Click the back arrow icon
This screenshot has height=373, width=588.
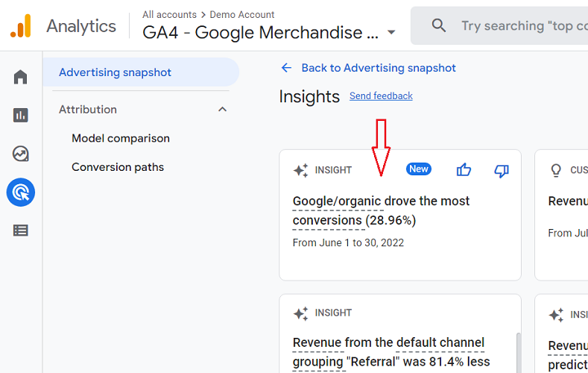(286, 68)
